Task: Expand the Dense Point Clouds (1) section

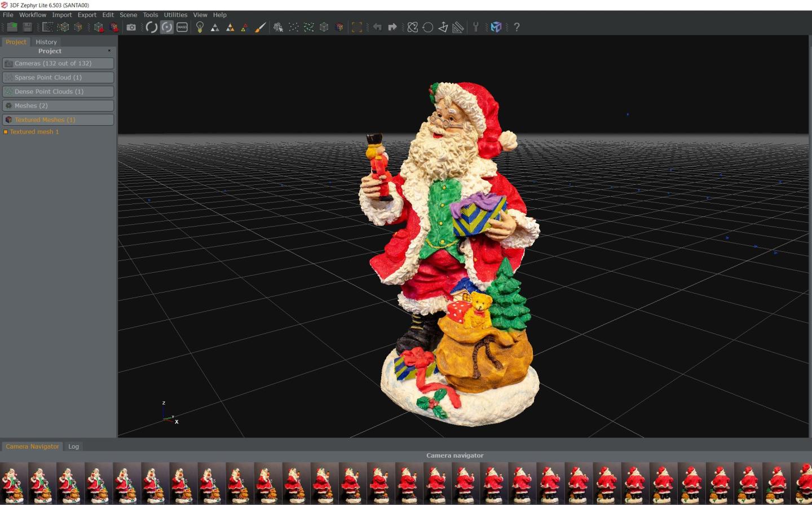Action: (x=58, y=92)
